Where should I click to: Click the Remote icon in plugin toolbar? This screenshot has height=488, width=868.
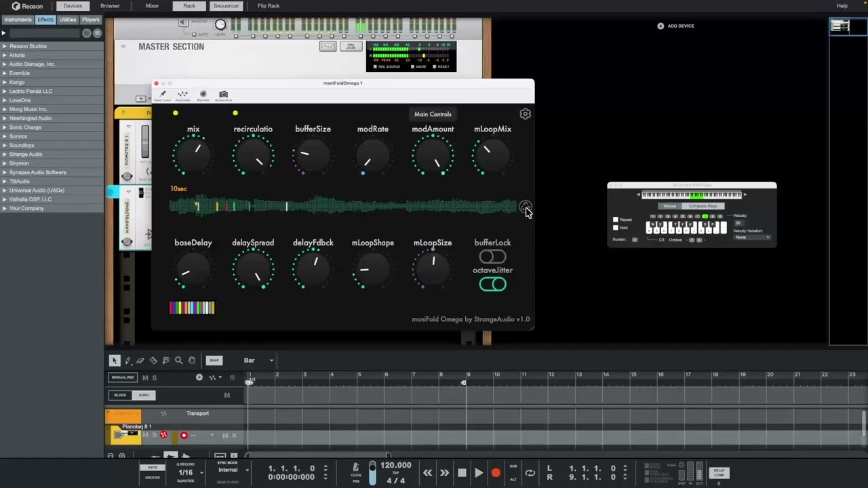click(x=203, y=94)
